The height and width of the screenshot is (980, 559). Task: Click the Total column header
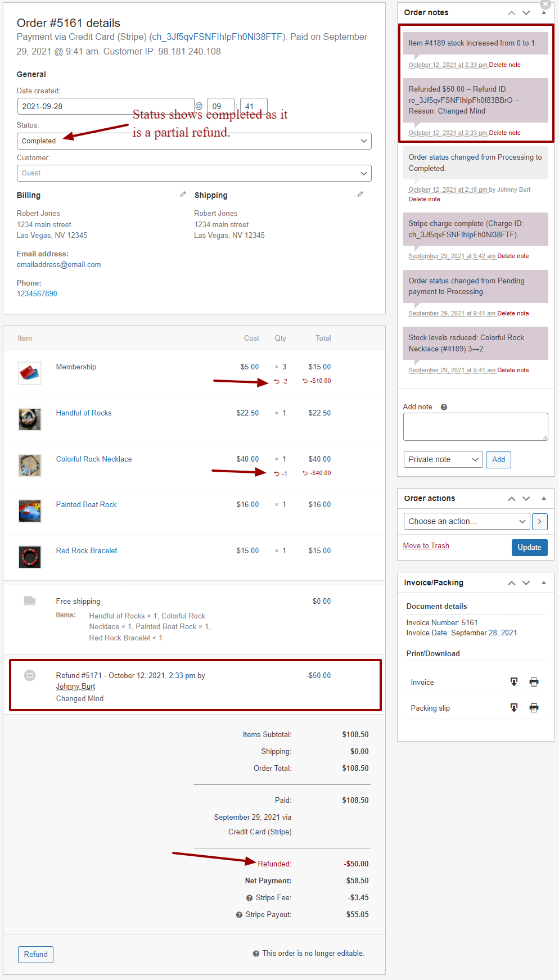point(323,338)
